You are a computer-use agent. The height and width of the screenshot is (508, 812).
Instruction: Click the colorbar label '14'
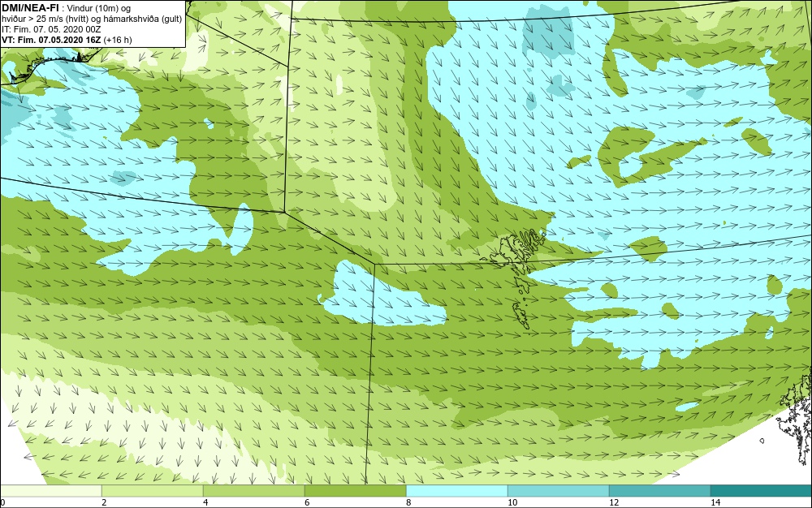click(x=715, y=502)
